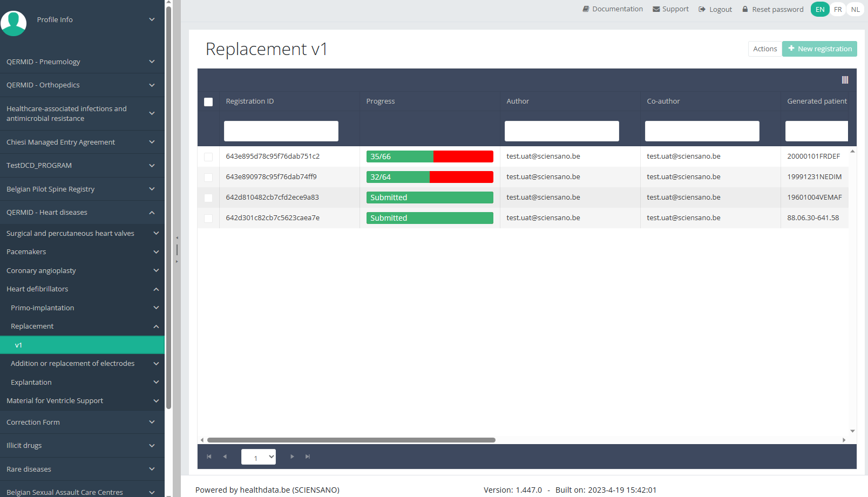Click the column chooser icon in table header

point(845,80)
